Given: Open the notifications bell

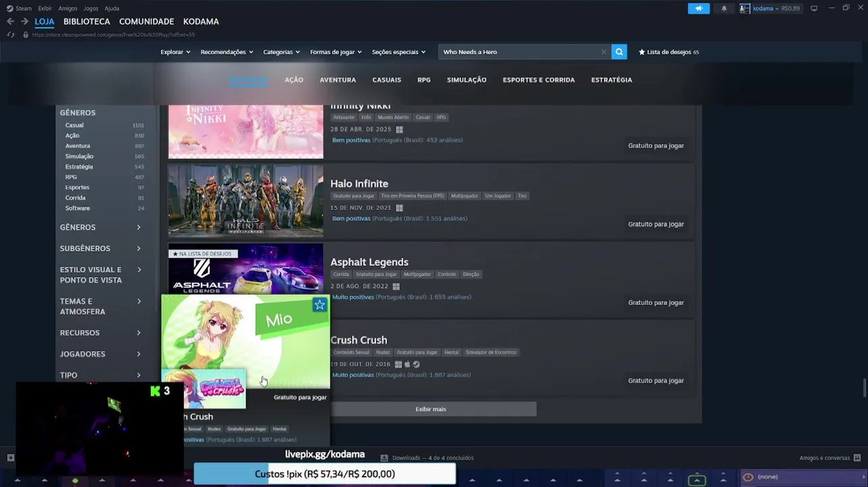Looking at the screenshot, I should (x=724, y=8).
